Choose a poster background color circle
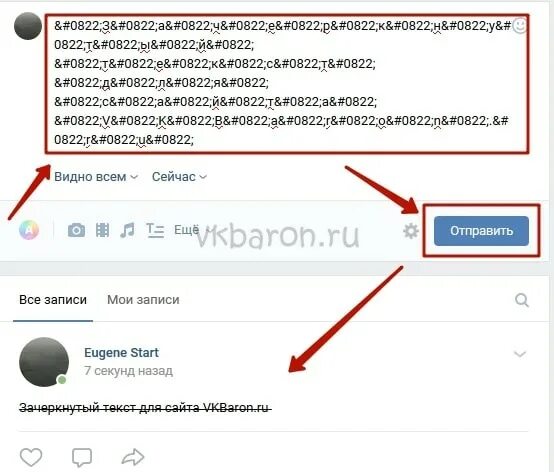This screenshot has width=554, height=472. [29, 230]
